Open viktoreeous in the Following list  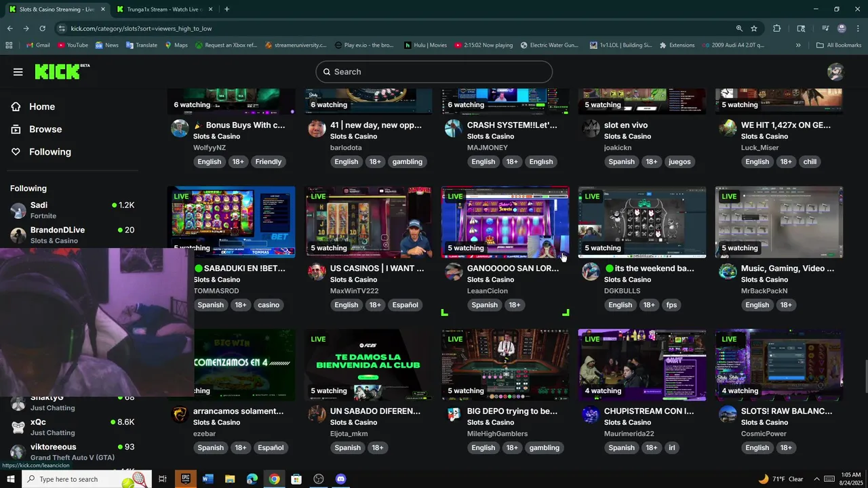pos(73,452)
